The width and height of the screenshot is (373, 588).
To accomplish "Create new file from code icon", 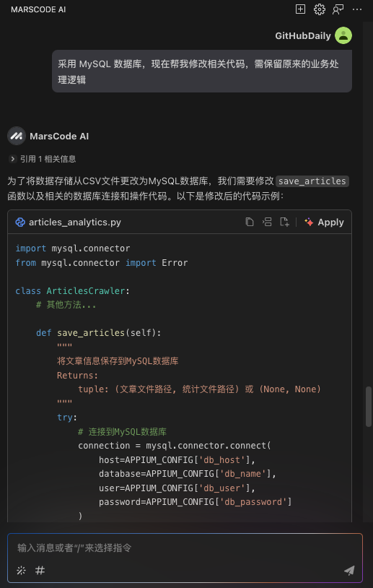I will (x=284, y=222).
